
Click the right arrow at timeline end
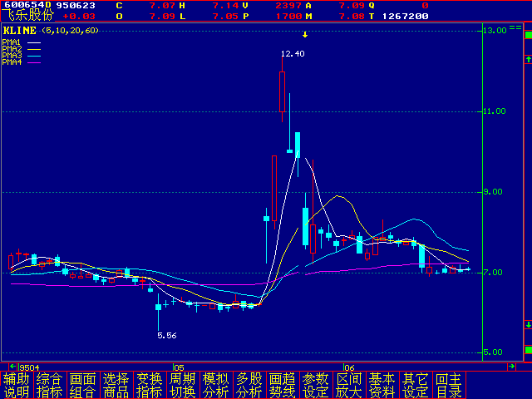tap(513, 367)
